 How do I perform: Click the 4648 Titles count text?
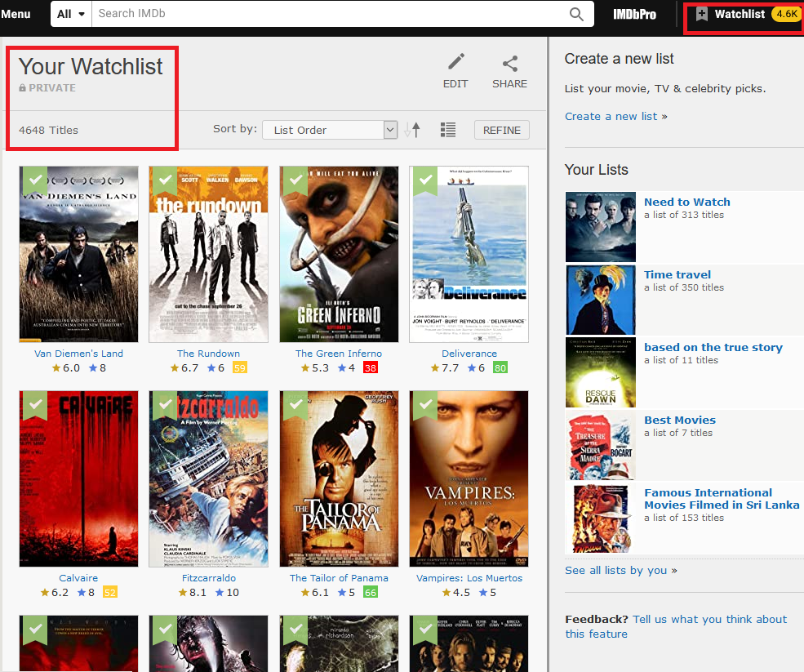pos(49,131)
